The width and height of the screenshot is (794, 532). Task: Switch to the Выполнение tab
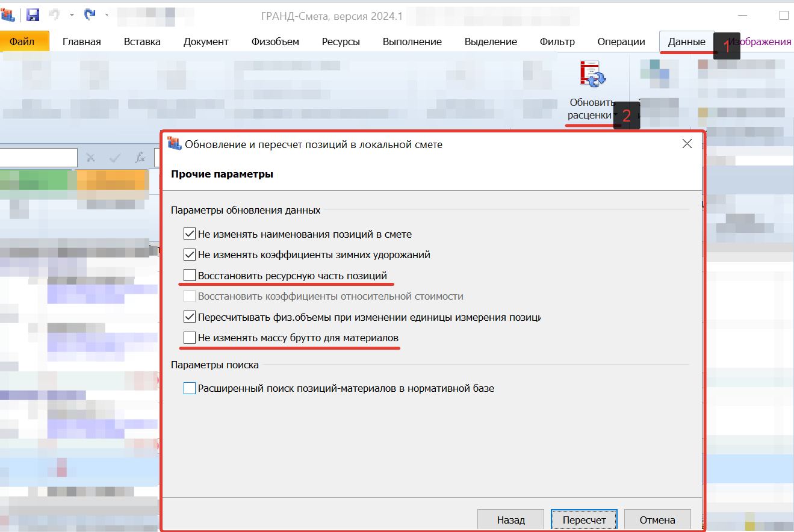click(x=412, y=42)
